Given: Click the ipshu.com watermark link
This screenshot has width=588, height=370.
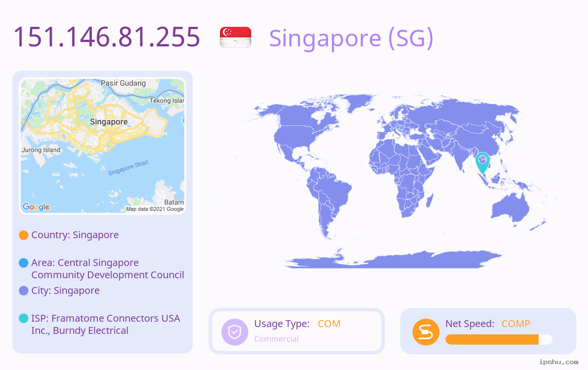Looking at the screenshot, I should point(558,362).
